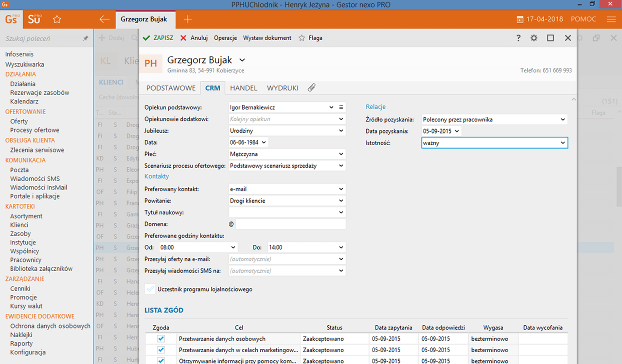Screen dimensions: 622x364
Task: Open the question mark help icon
Action: (x=518, y=38)
